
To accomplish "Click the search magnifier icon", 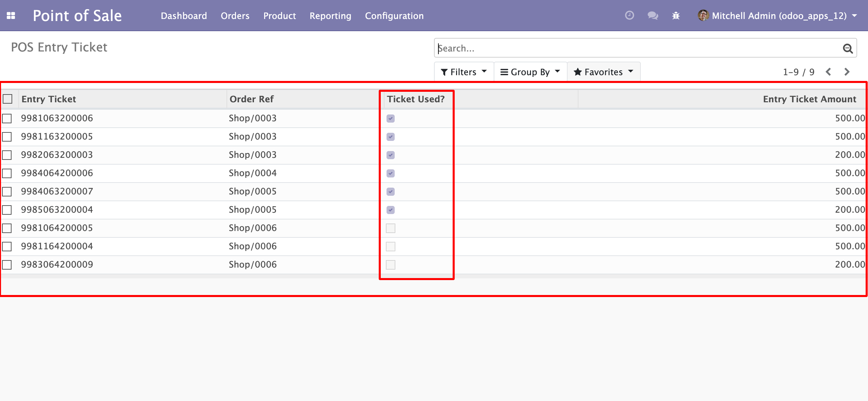I will click(x=848, y=48).
